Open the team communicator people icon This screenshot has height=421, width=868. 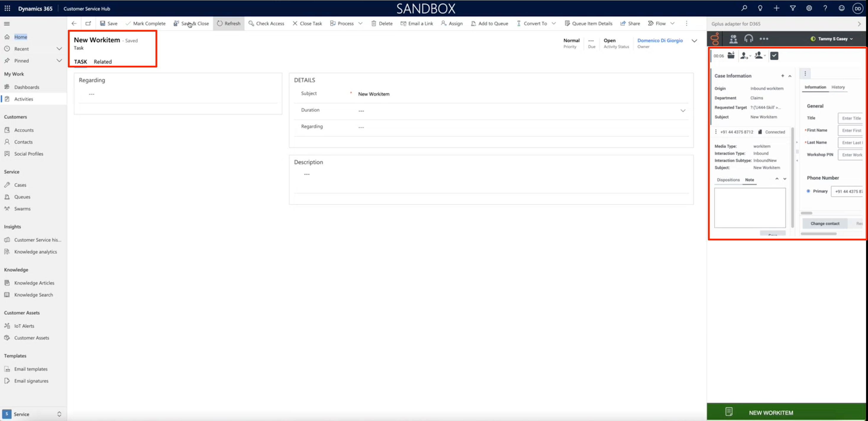733,39
